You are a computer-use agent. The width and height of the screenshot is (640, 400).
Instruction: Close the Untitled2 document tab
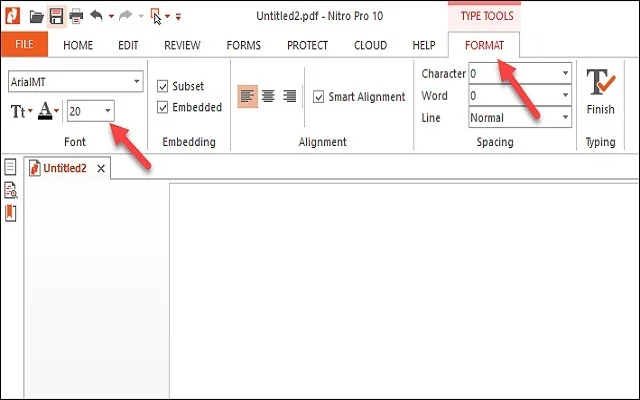[101, 168]
